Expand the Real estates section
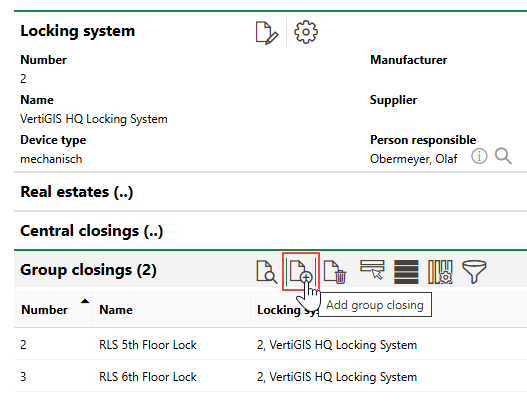The width and height of the screenshot is (527, 401). [77, 192]
